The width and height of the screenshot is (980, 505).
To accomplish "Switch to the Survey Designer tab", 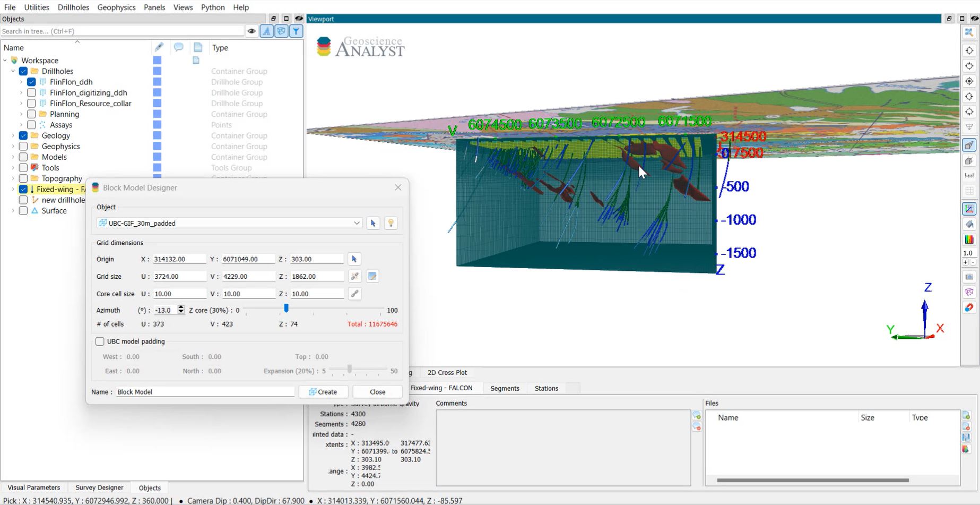I will (99, 487).
